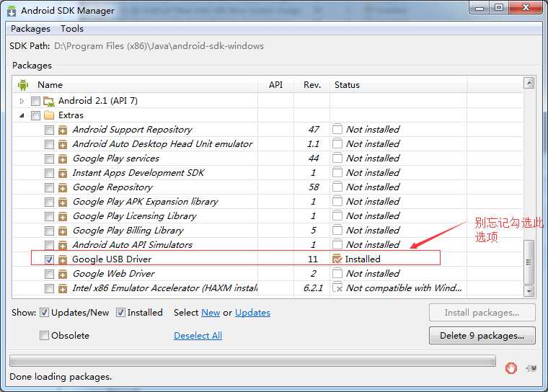Click the Android Auto Desktop Head Unit package icon

pyautogui.click(x=63, y=144)
